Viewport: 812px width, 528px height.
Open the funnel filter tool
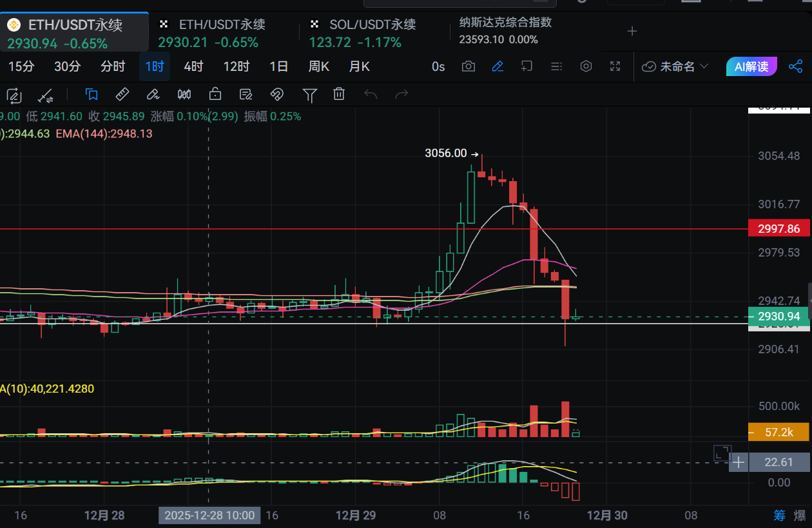coord(309,95)
